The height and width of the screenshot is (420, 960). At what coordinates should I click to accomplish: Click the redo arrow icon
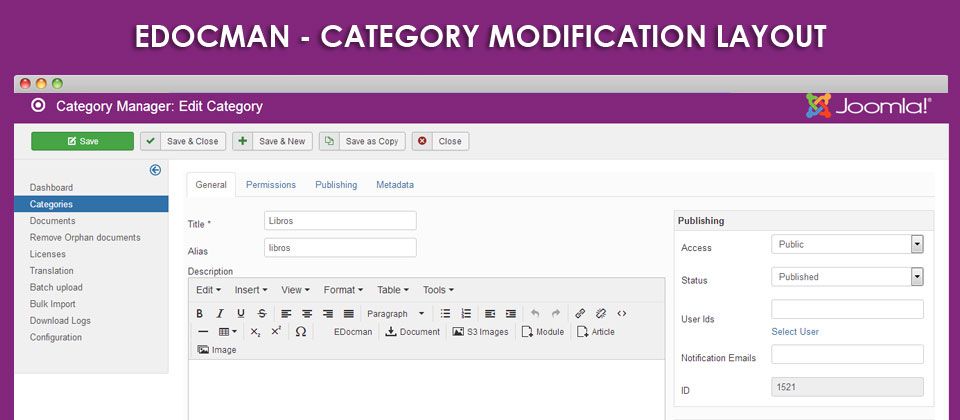point(556,313)
